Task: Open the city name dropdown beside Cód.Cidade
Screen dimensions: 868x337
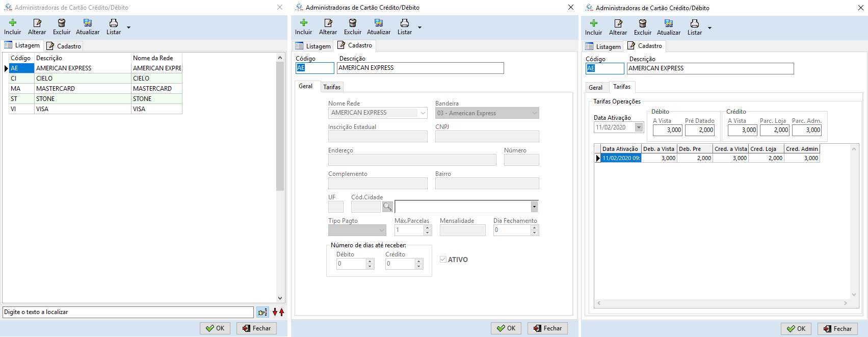Action: [x=534, y=206]
